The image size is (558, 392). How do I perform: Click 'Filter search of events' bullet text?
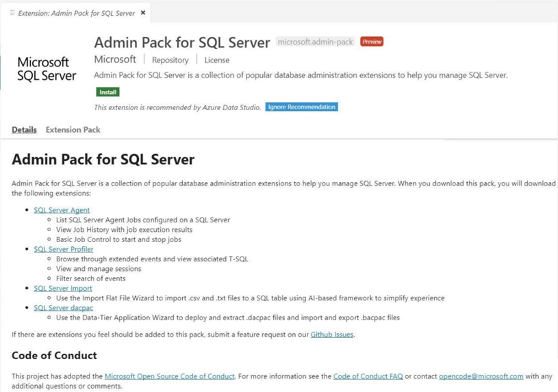[x=91, y=278]
